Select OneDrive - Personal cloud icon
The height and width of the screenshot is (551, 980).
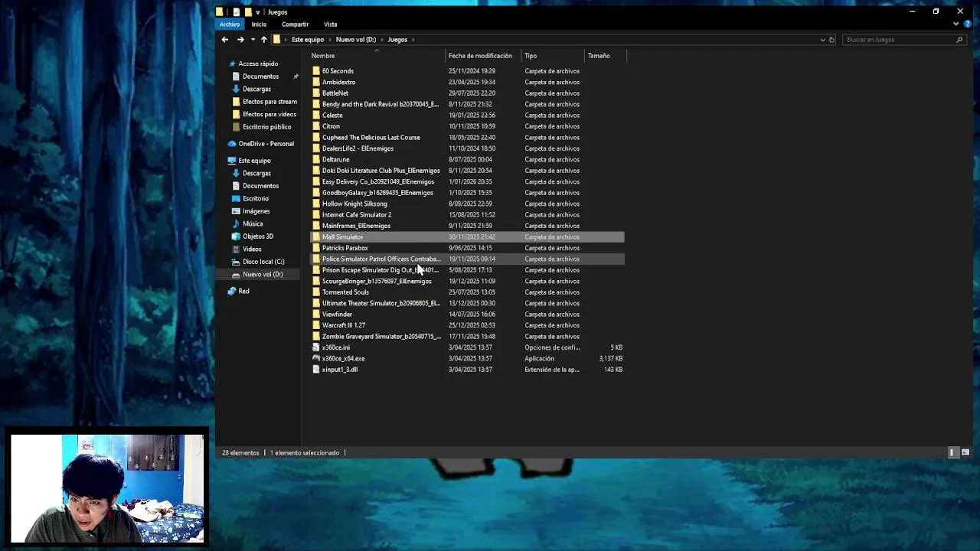(232, 144)
